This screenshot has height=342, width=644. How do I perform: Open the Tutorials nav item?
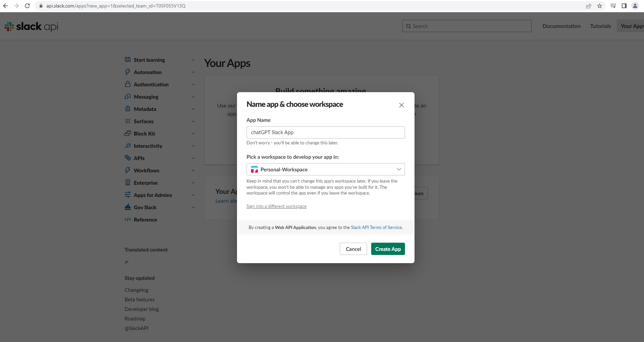pyautogui.click(x=600, y=26)
